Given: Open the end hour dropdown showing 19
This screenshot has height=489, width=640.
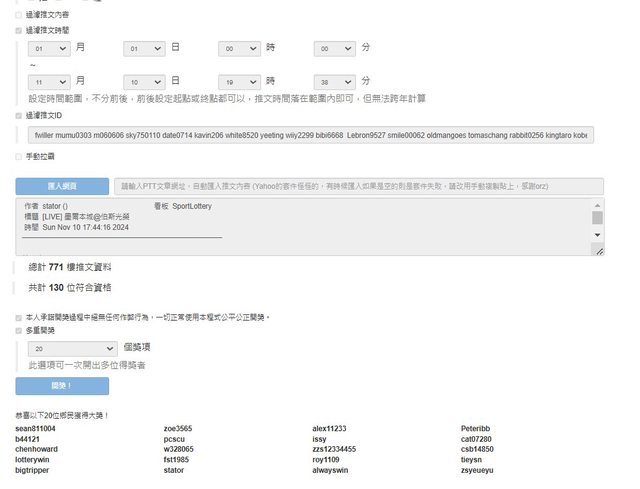Looking at the screenshot, I should coord(240,81).
